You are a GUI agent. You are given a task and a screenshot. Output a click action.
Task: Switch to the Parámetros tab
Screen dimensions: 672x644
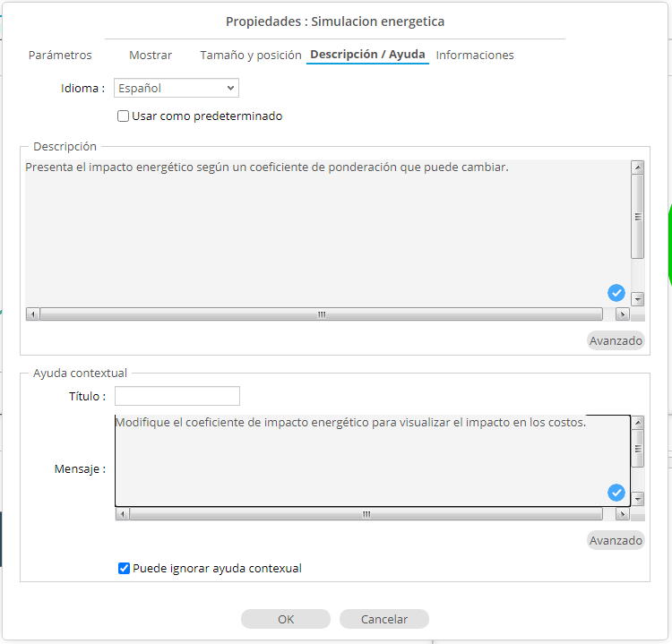(x=60, y=56)
